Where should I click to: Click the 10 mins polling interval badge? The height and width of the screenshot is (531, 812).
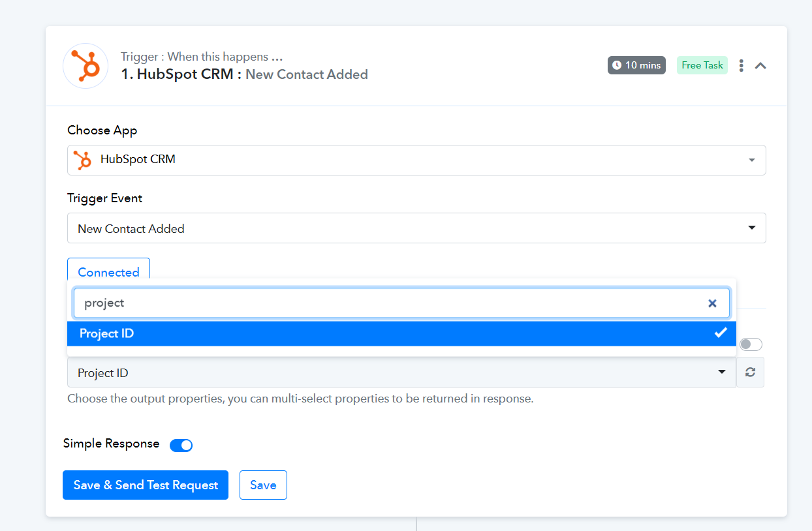636,65
